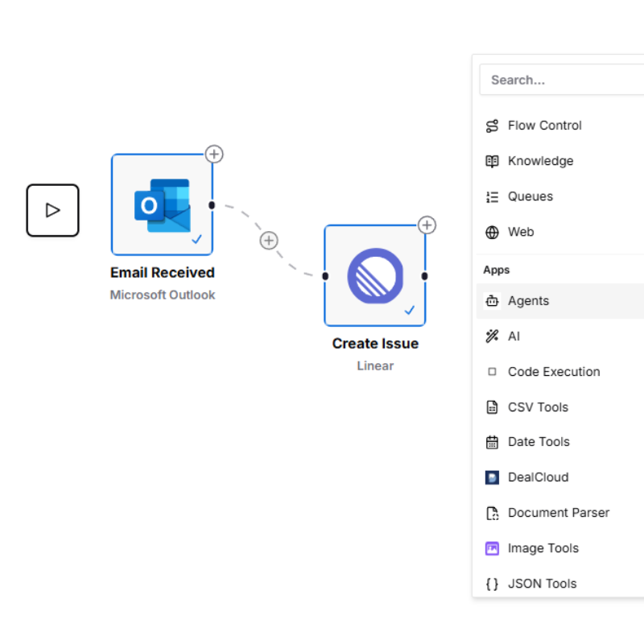This screenshot has width=644, height=644.
Task: Click the Web globe icon
Action: point(492,232)
